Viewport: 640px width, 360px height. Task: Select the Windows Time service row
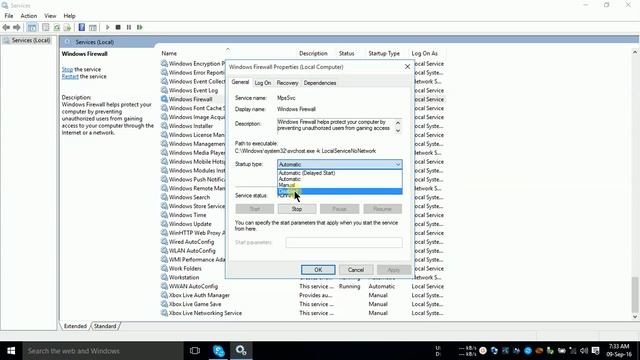[x=187, y=215]
